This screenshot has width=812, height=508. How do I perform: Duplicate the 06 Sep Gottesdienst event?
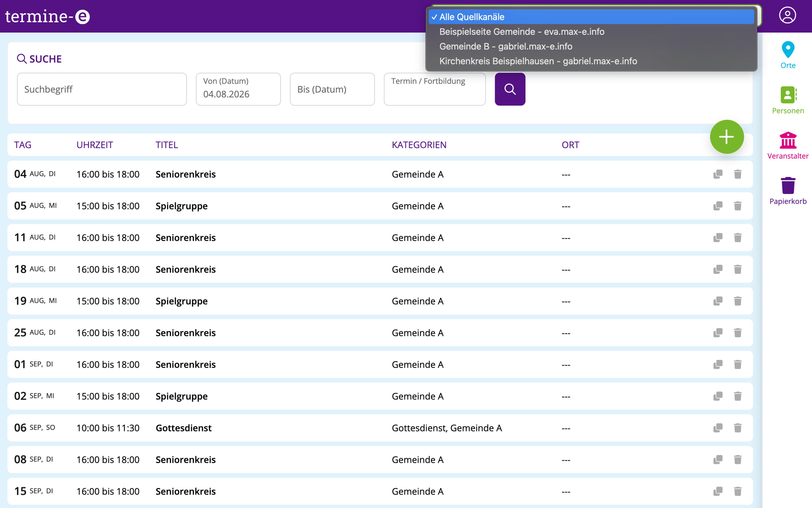tap(718, 428)
